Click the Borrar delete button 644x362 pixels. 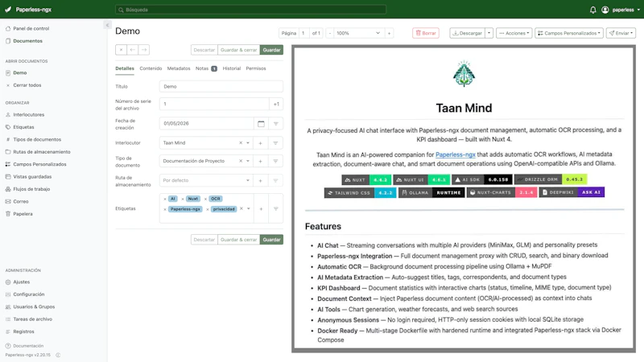click(x=426, y=33)
